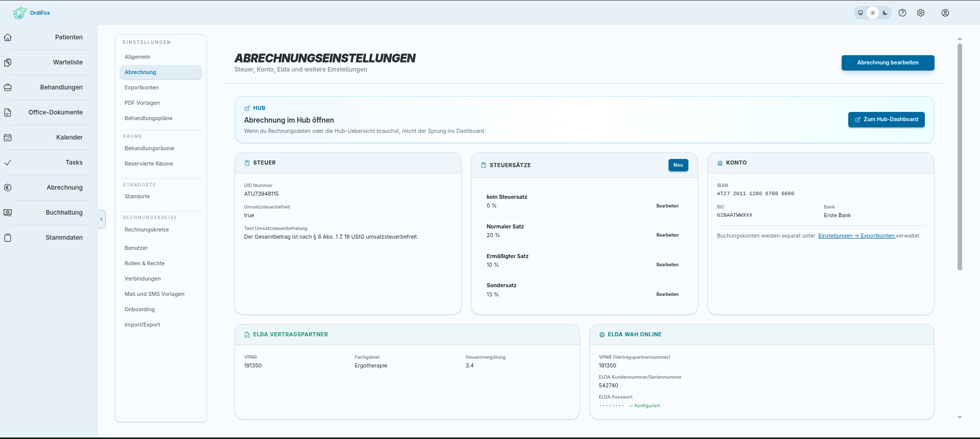Select Rechnungskreise settings entry
980x439 pixels.
(x=161, y=229)
